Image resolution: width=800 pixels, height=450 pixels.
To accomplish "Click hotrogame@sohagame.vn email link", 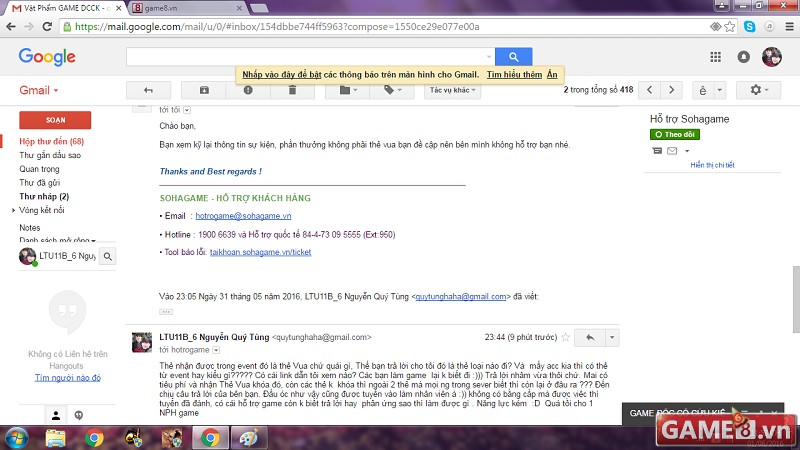I will pyautogui.click(x=243, y=216).
